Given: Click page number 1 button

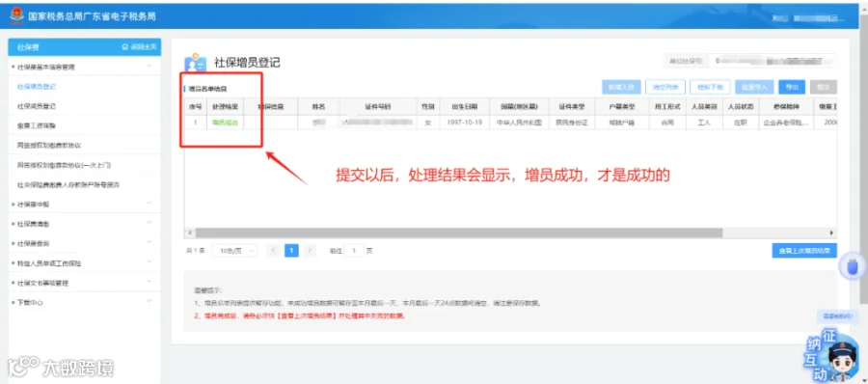Looking at the screenshot, I should click(291, 251).
